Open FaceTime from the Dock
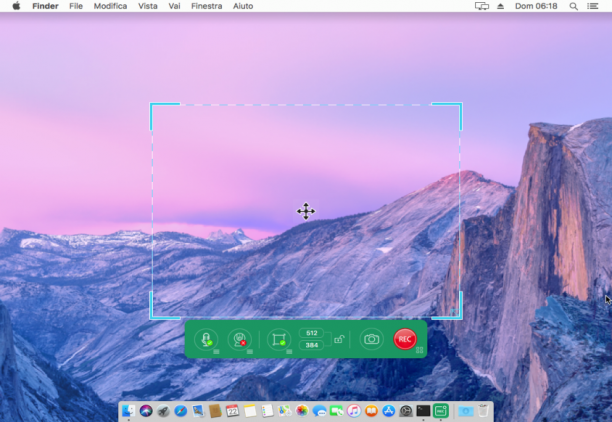Image resolution: width=612 pixels, height=422 pixels. [x=336, y=411]
